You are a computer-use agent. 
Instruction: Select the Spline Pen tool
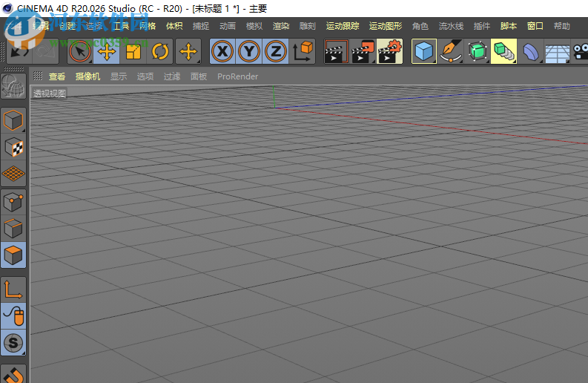(x=451, y=51)
